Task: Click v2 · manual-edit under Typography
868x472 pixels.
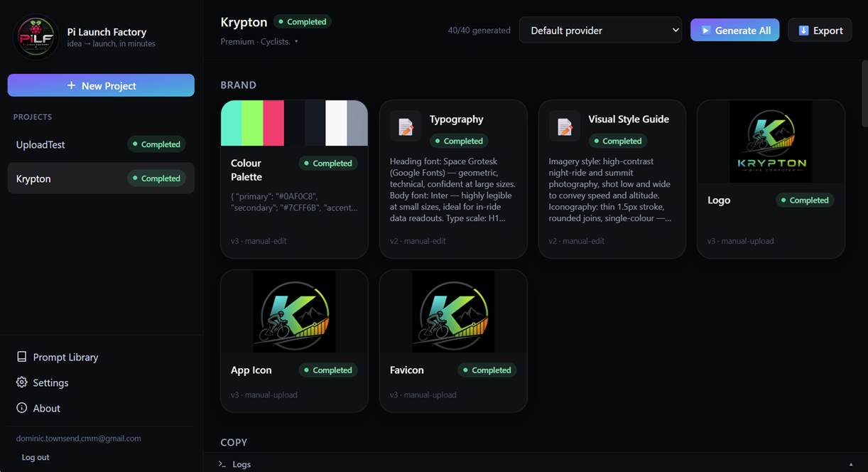Action: (x=418, y=241)
